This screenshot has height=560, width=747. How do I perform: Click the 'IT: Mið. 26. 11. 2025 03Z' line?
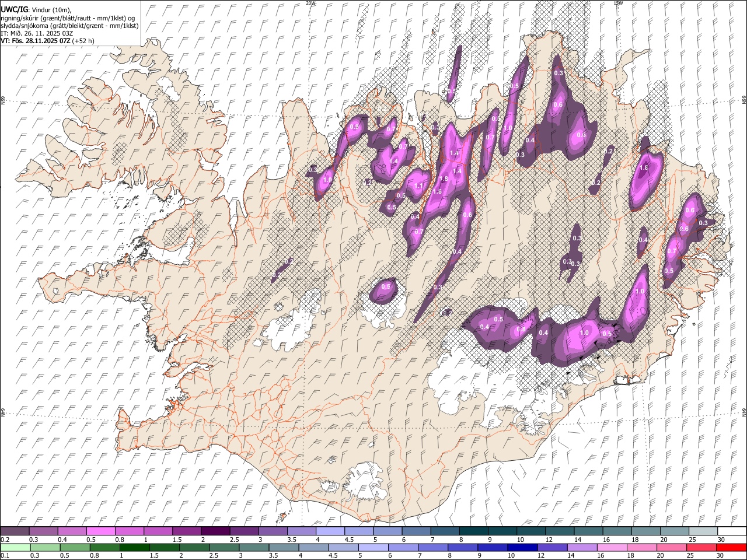point(37,33)
